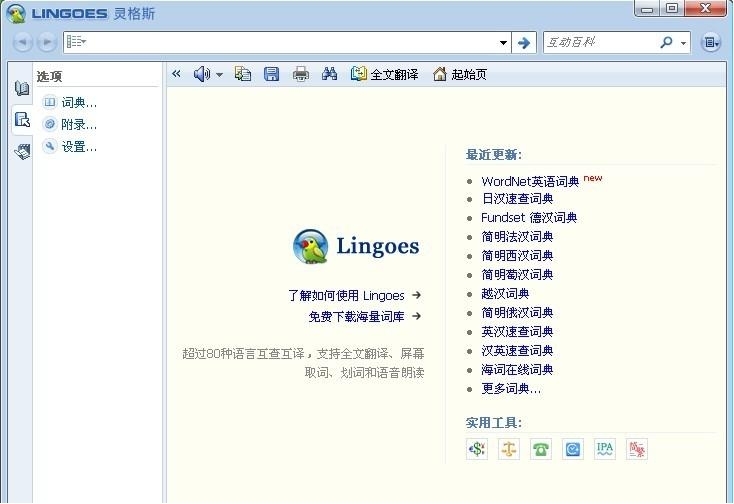Image resolution: width=734 pixels, height=504 pixels.
Task: Maximize the Lingoes window
Action: coord(672,9)
